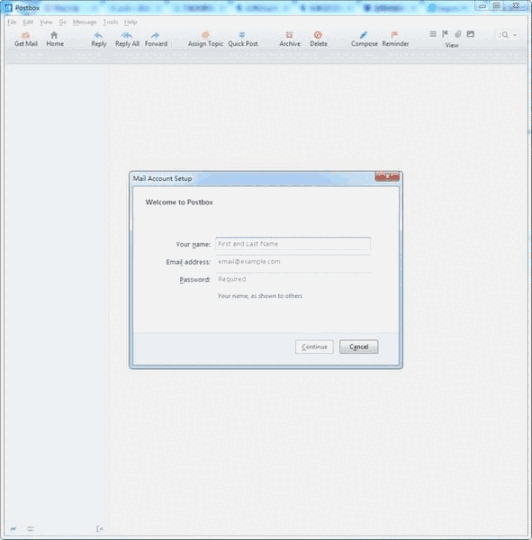Close the Mail Account Setup dialog
Image resolution: width=532 pixels, height=540 pixels.
click(x=387, y=177)
